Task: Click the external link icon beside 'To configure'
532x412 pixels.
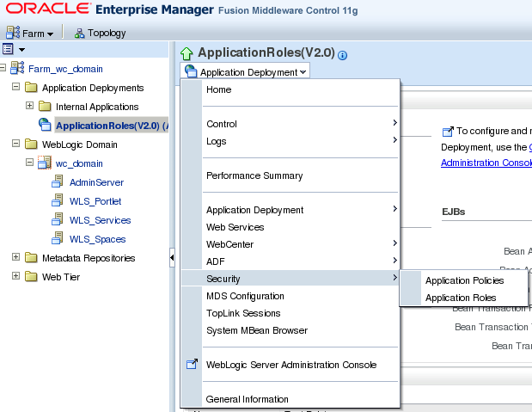Action: (x=448, y=131)
